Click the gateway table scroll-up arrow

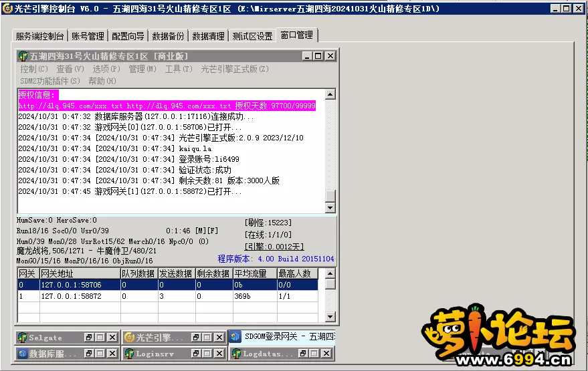(330, 273)
